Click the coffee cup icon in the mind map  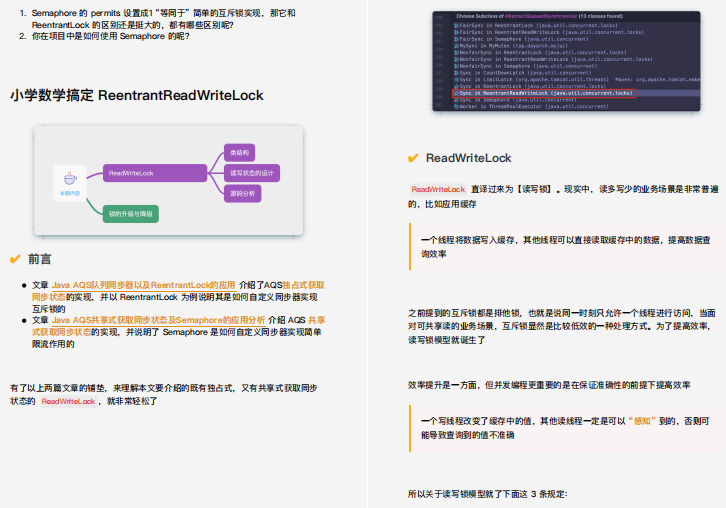(x=70, y=178)
